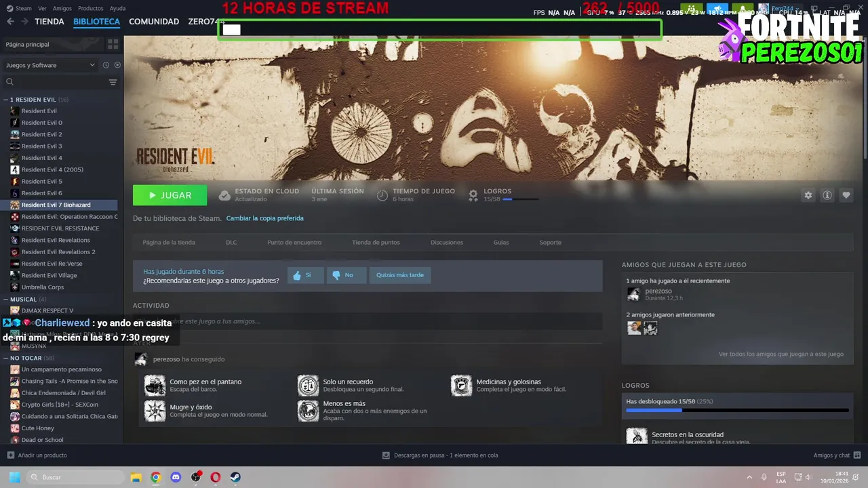Open the Ver menu

pos(42,8)
